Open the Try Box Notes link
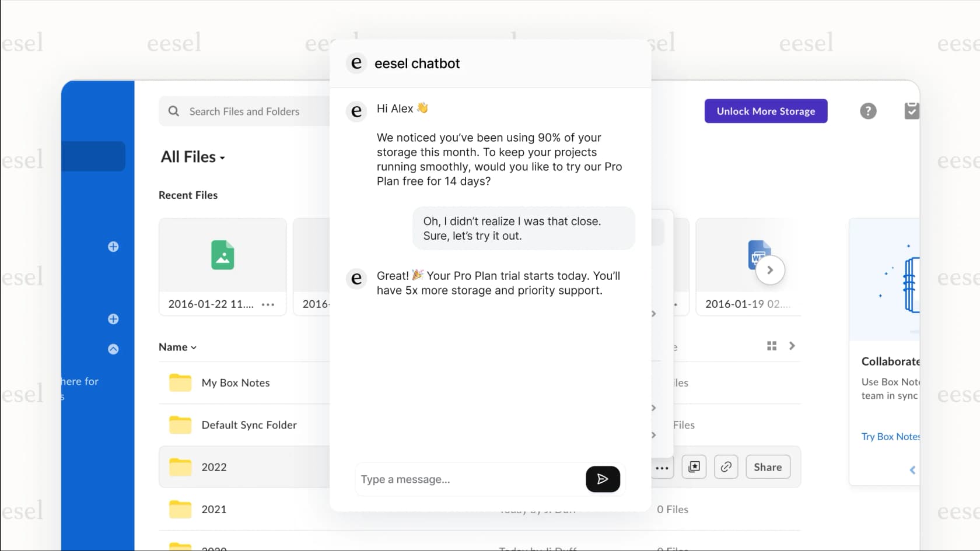The image size is (980, 551). tap(891, 436)
